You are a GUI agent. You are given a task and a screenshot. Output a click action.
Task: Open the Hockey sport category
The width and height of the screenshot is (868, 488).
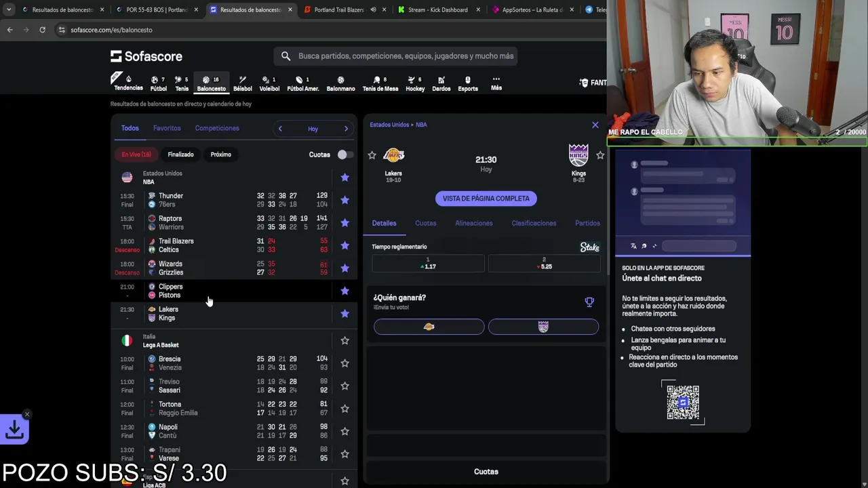(x=415, y=83)
